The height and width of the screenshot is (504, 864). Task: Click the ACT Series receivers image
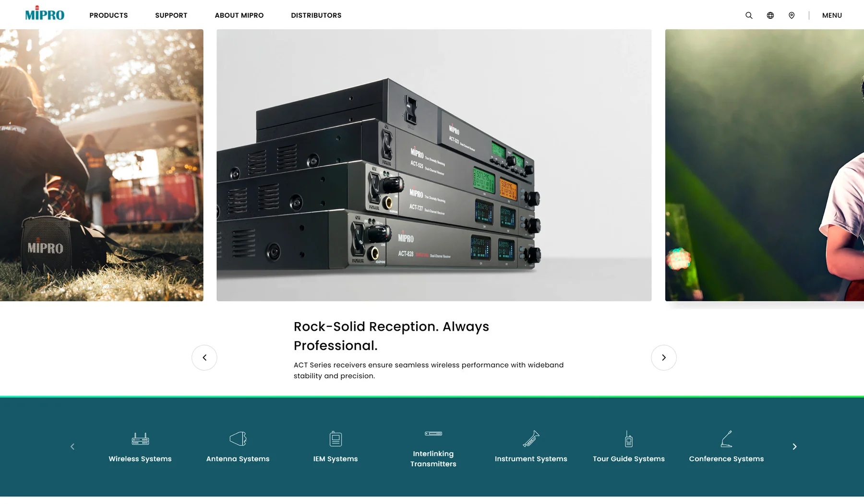coord(434,165)
